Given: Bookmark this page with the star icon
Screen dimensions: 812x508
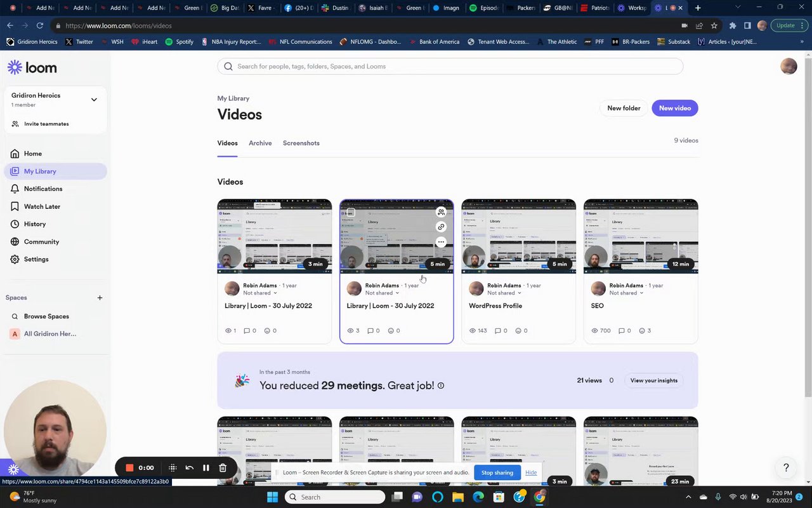Looking at the screenshot, I should (x=714, y=25).
